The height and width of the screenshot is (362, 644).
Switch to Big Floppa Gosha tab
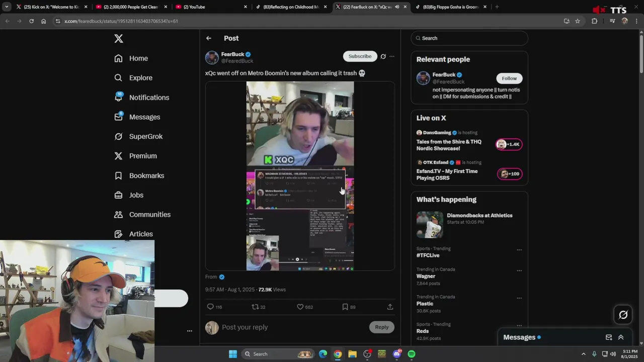point(451,7)
